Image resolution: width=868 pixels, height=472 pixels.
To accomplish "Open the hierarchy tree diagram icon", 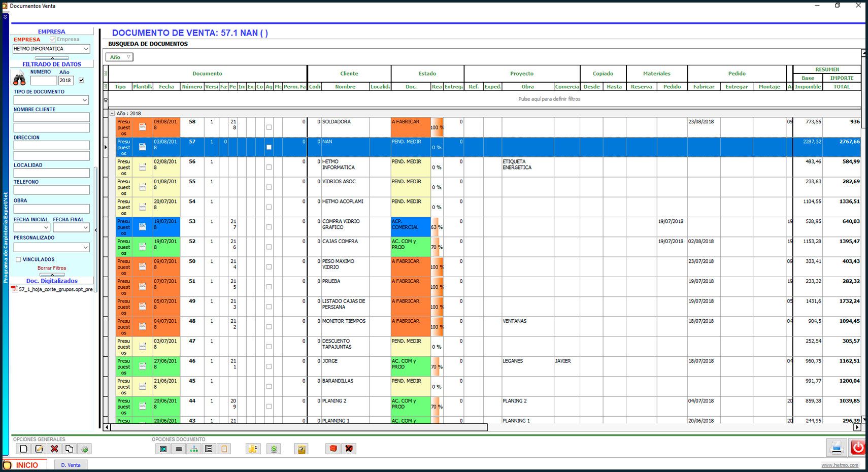I will point(194,449).
